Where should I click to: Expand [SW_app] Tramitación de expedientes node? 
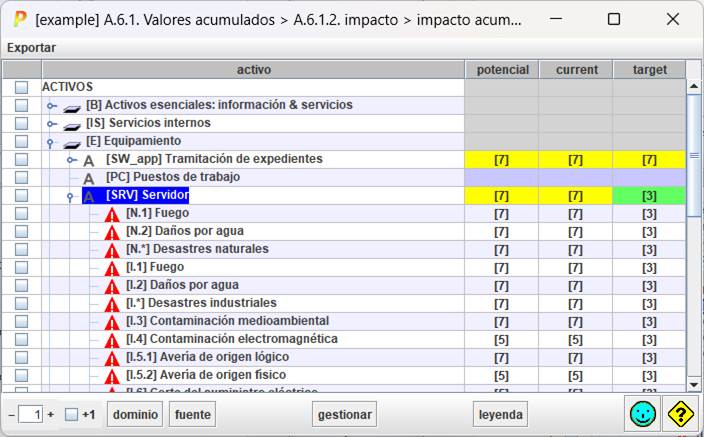pyautogui.click(x=71, y=159)
